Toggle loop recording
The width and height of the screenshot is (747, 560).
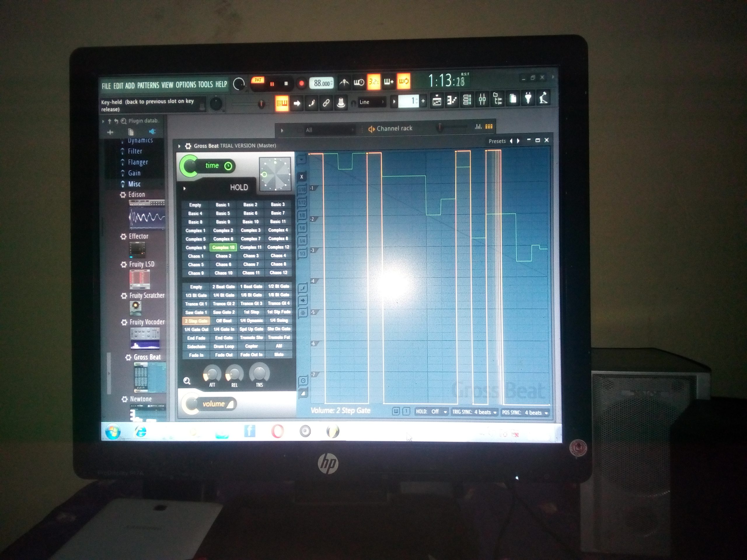(404, 81)
